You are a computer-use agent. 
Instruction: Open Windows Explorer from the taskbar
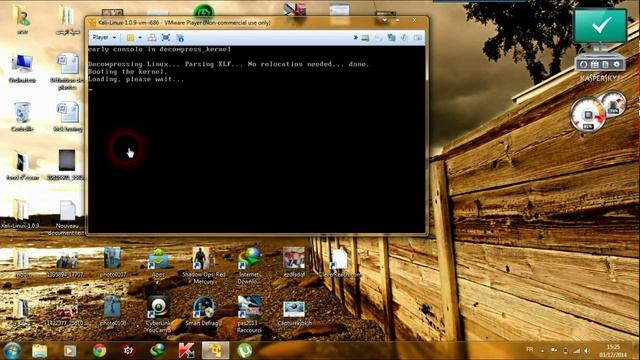coord(40,351)
